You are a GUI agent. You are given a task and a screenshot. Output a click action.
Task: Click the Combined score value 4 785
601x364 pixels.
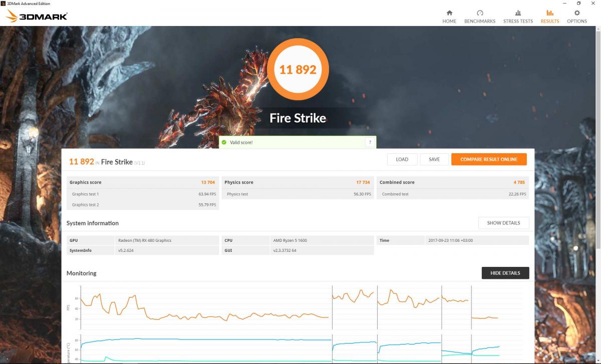click(x=519, y=182)
